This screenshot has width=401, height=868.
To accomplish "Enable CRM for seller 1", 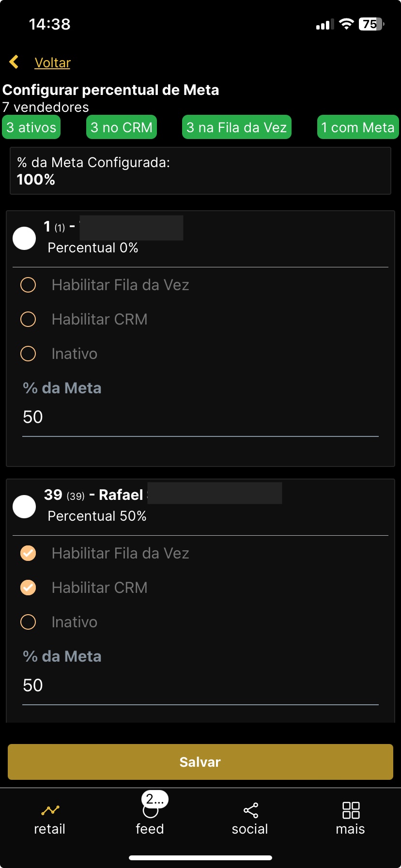I will click(28, 319).
